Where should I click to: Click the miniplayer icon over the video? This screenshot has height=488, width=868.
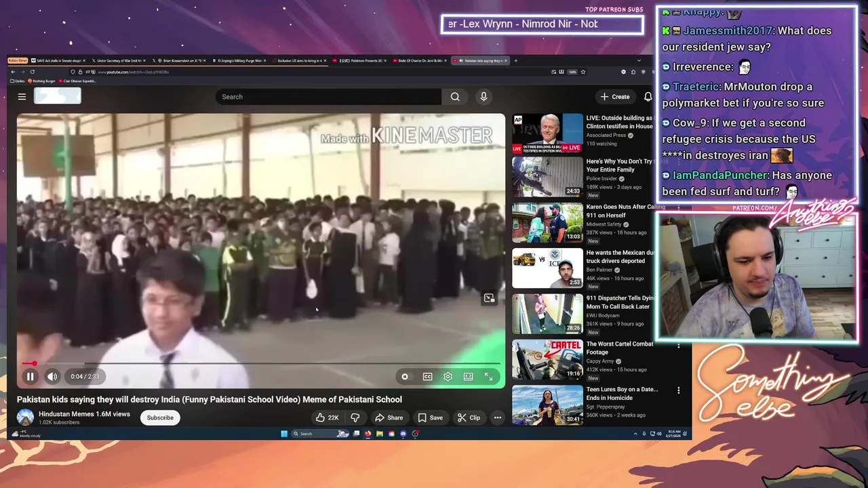coord(489,298)
